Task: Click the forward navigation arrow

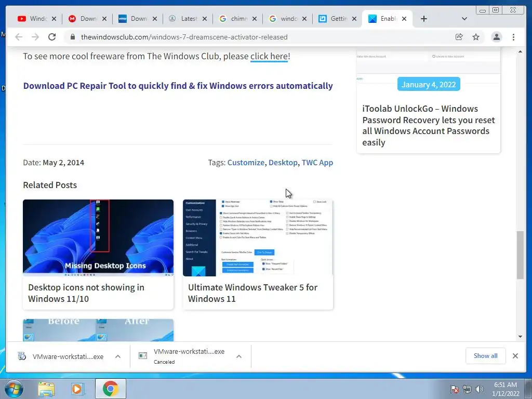Action: [x=35, y=37]
